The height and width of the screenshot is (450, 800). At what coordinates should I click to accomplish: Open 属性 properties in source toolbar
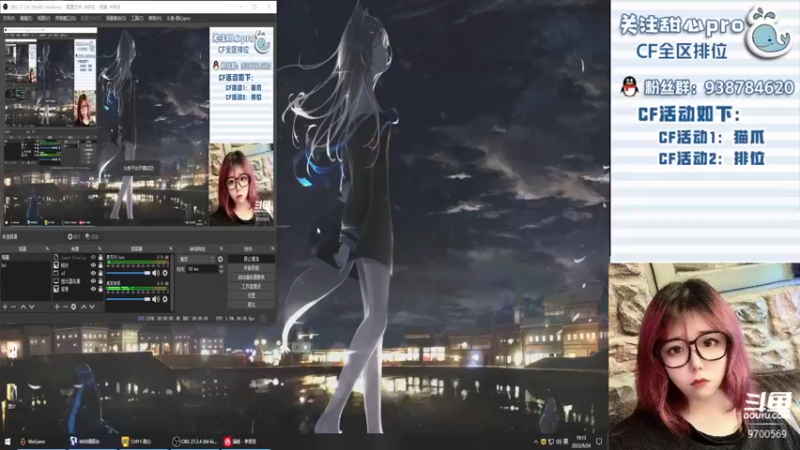(74, 237)
